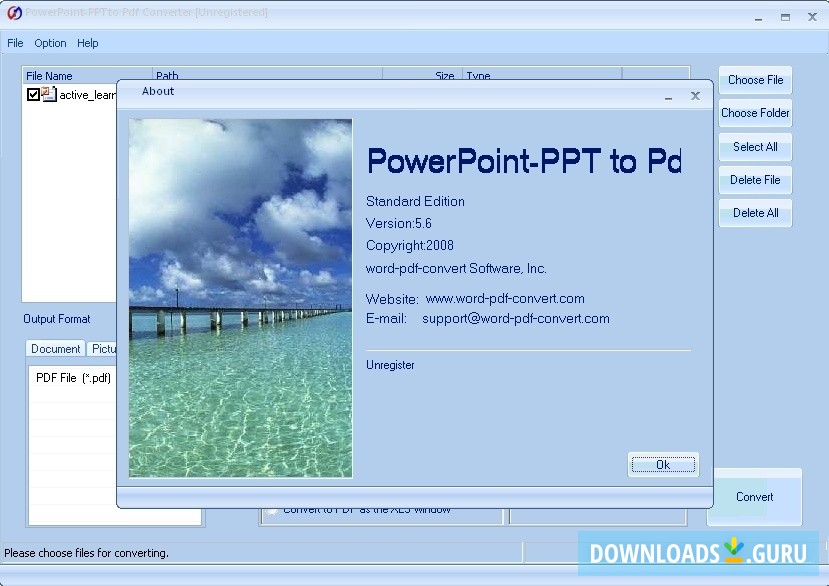
Task: Switch to the Document output tab
Action: point(56,349)
